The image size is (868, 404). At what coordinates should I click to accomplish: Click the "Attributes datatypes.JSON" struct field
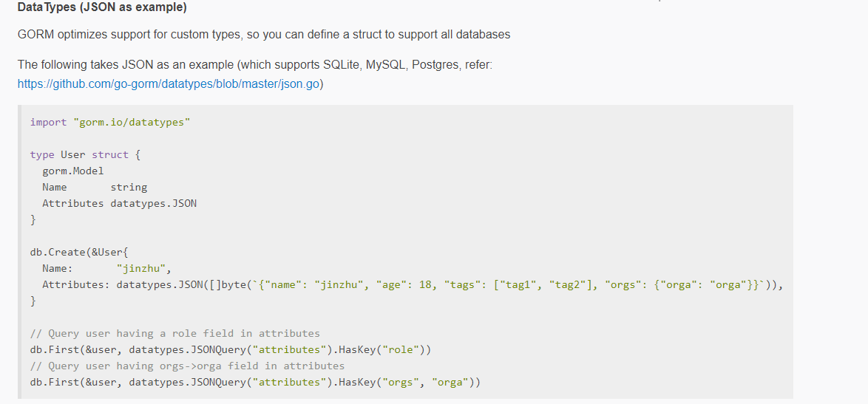tap(119, 203)
